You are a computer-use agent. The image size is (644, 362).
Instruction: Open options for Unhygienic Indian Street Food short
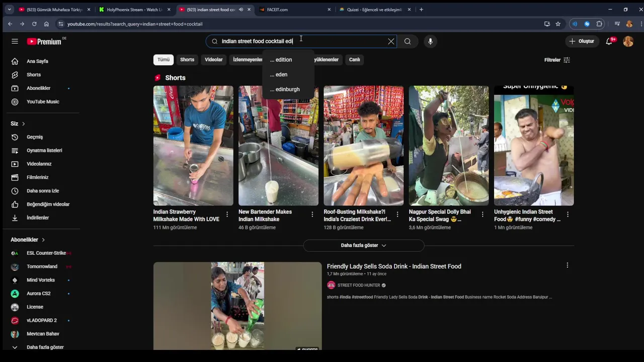coord(568,214)
